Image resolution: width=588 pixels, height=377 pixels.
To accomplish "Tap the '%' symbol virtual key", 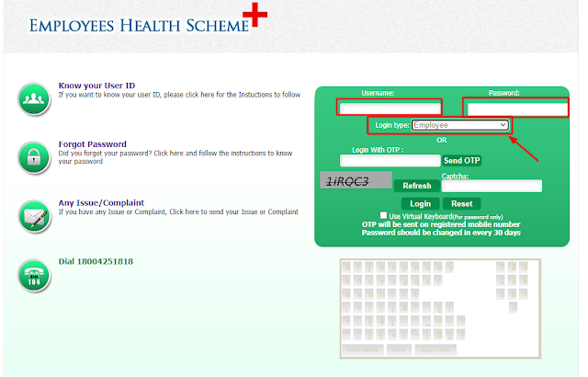I will (x=461, y=321).
